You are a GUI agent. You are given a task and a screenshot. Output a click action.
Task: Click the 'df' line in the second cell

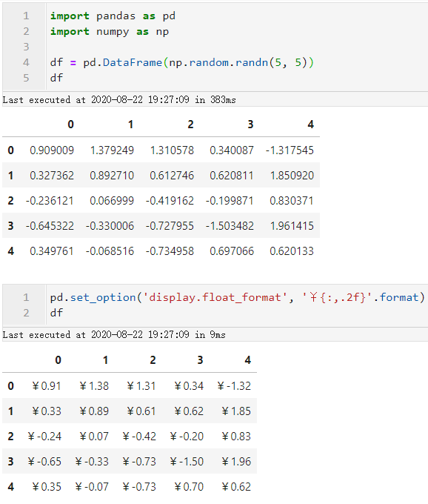coord(56,313)
